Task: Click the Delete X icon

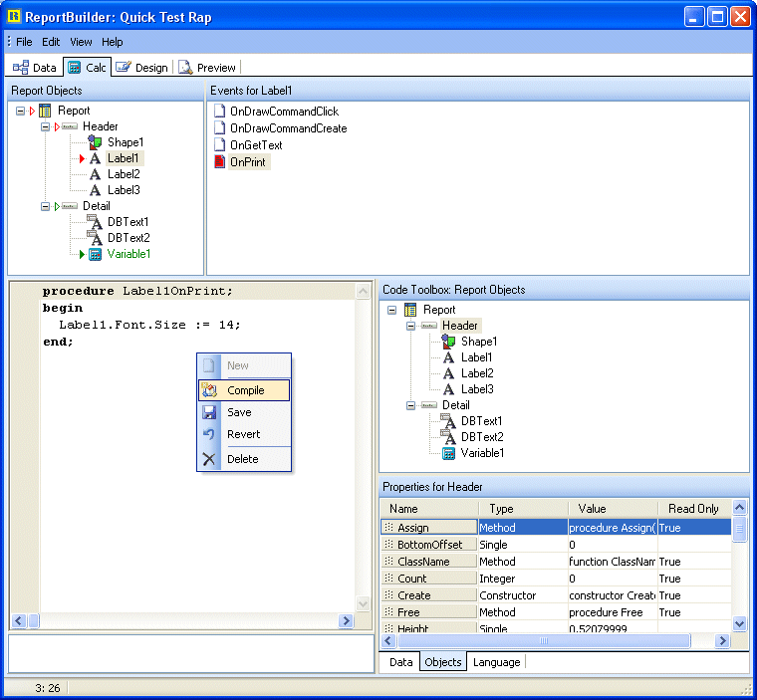Action: point(209,459)
